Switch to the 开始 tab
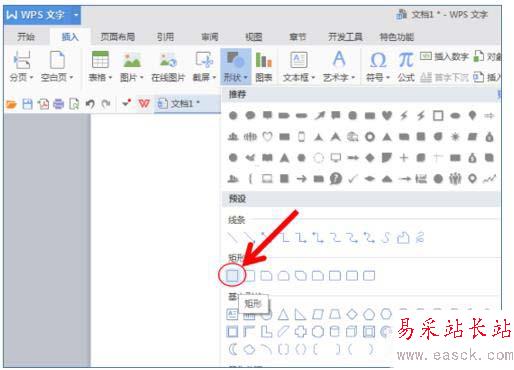The image size is (514, 370). pyautogui.click(x=26, y=37)
